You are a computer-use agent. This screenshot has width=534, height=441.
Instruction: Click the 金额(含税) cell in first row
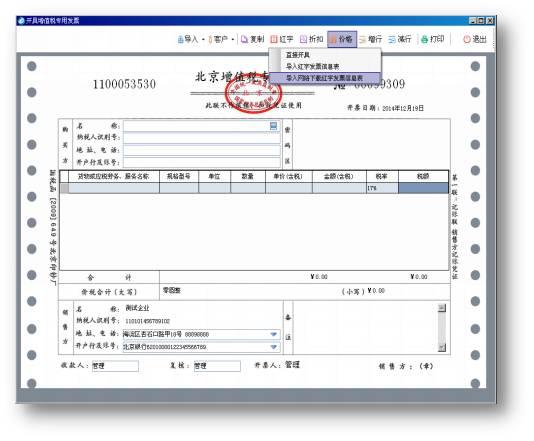tap(339, 188)
